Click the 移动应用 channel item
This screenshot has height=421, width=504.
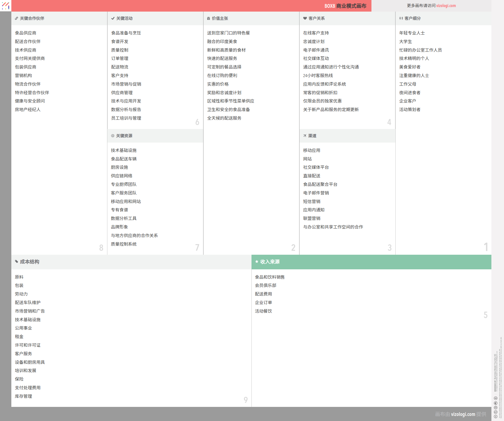[x=311, y=150]
